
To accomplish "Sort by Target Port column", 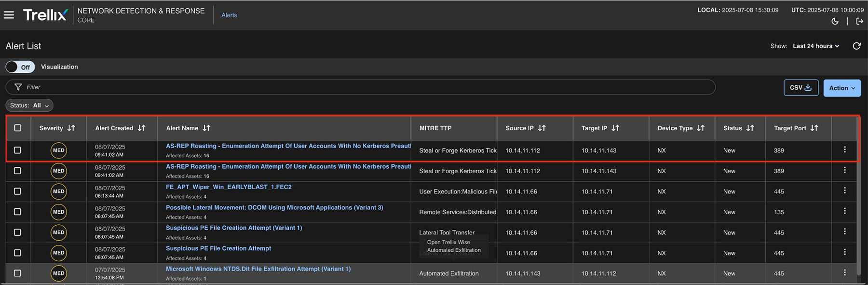I will [814, 128].
